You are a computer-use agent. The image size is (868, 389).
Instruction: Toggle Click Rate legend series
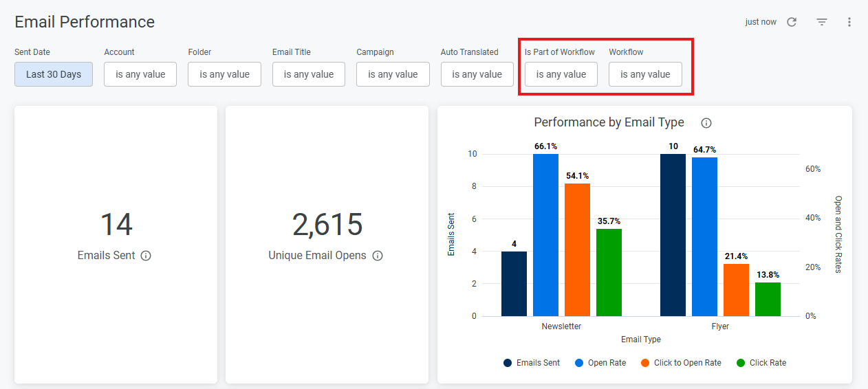[x=761, y=363]
